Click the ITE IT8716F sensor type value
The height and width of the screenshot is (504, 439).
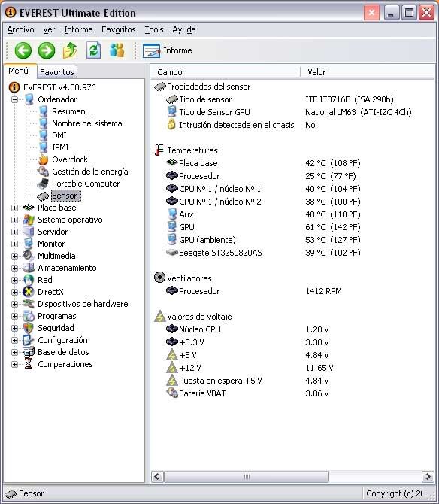tap(350, 99)
